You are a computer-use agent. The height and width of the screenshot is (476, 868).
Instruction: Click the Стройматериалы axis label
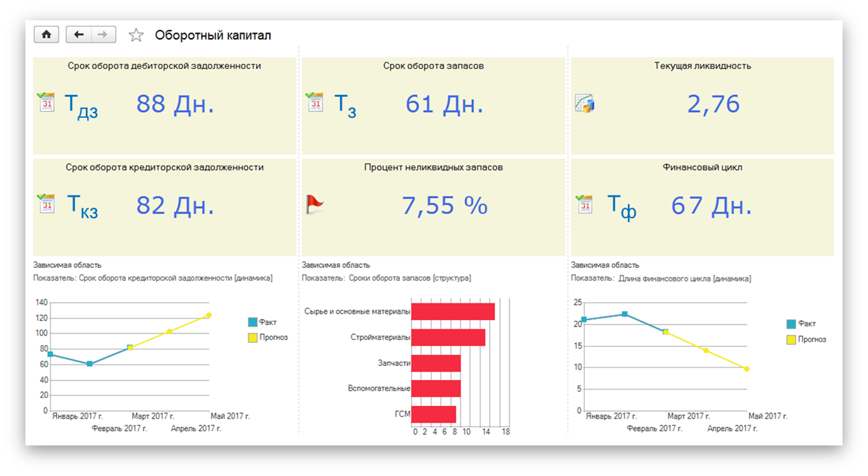tap(380, 337)
